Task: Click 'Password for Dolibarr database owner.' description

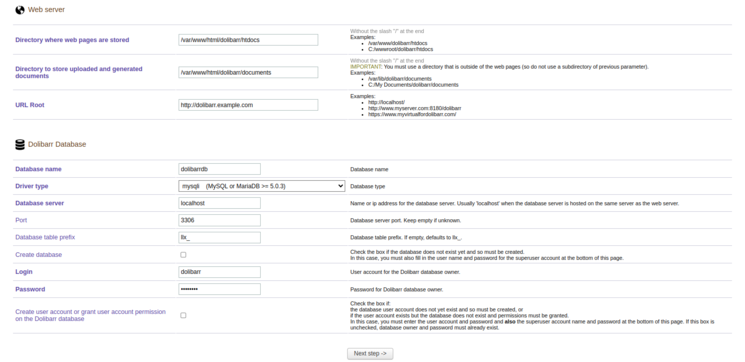Action: [x=397, y=289]
